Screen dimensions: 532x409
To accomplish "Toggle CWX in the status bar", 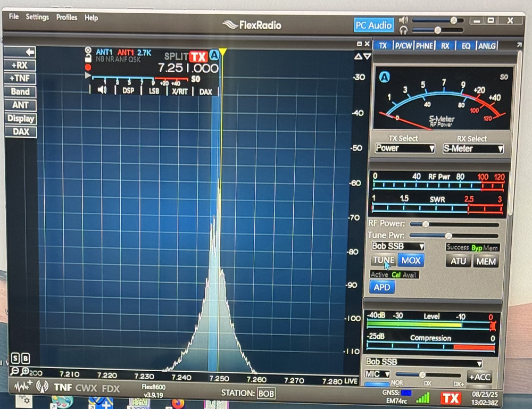I will pos(86,388).
